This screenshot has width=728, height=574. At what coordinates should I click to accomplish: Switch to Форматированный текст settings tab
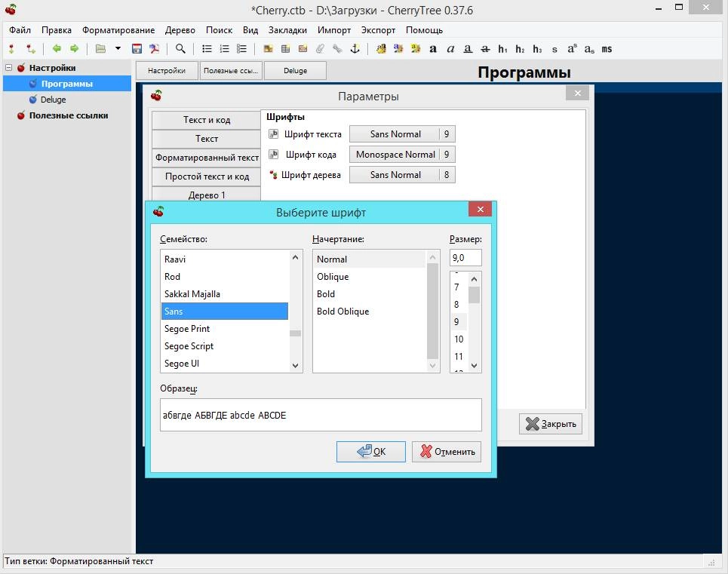(207, 158)
